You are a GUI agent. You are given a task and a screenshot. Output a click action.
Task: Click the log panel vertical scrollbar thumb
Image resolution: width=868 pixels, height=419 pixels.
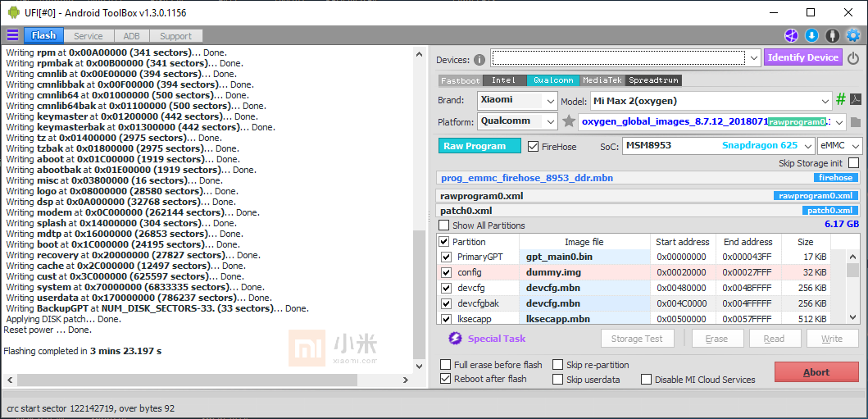[x=420, y=294]
